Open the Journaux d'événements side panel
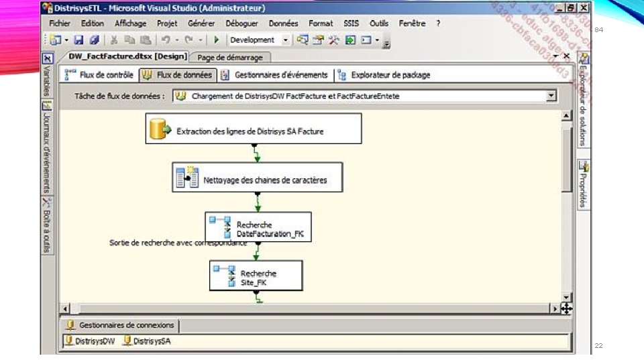Viewport: 644px width, 362px height. pos(47,147)
